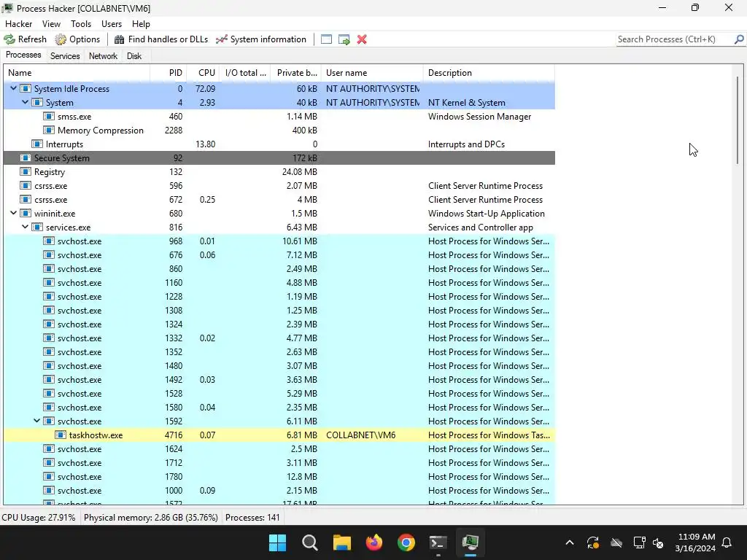Select svchost.exe with PID 1780
Viewport: 747px width, 560px height.
(x=279, y=477)
